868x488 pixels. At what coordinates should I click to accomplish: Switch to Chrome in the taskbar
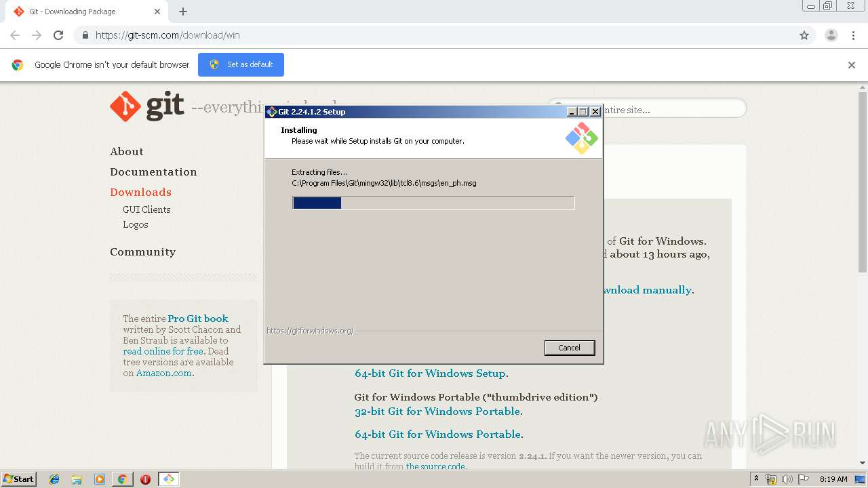(122, 479)
